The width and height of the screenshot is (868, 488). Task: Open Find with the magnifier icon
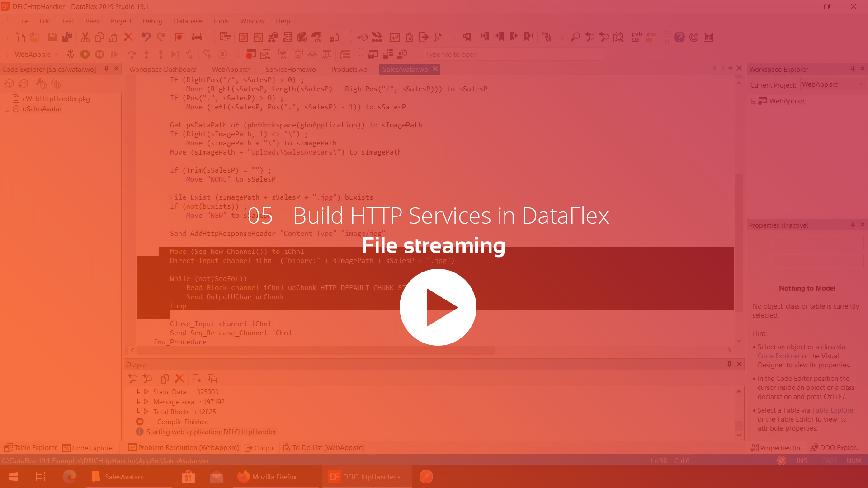coord(574,37)
